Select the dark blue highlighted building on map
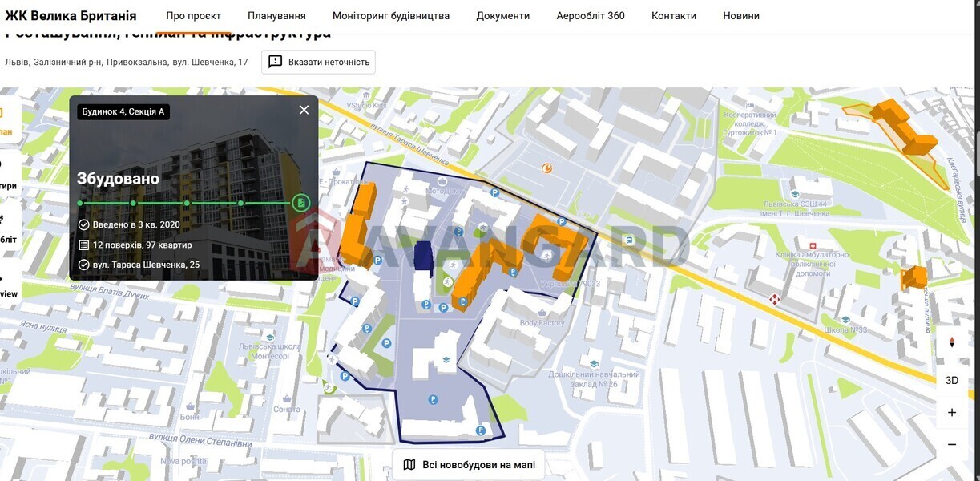 tap(423, 257)
